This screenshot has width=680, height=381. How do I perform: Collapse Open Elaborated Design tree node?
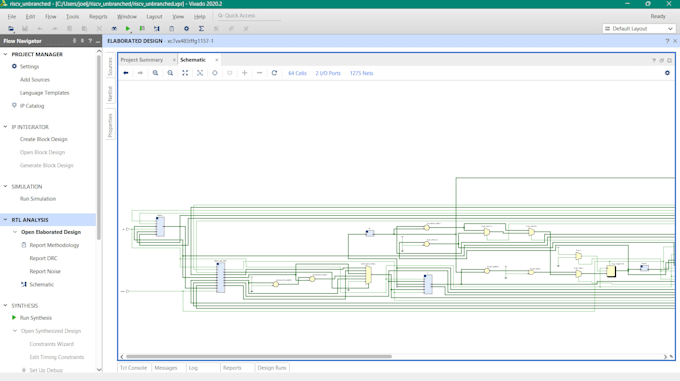pyautogui.click(x=15, y=232)
